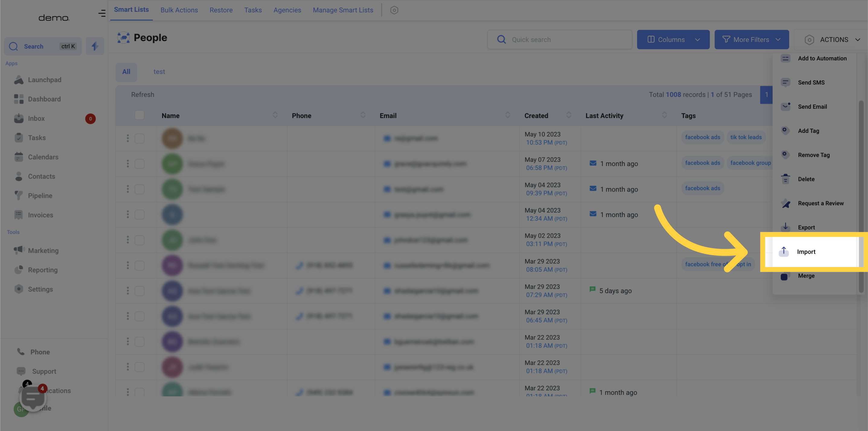
Task: Select the contact row created May 04 2023 12:34 AM
Action: click(139, 215)
